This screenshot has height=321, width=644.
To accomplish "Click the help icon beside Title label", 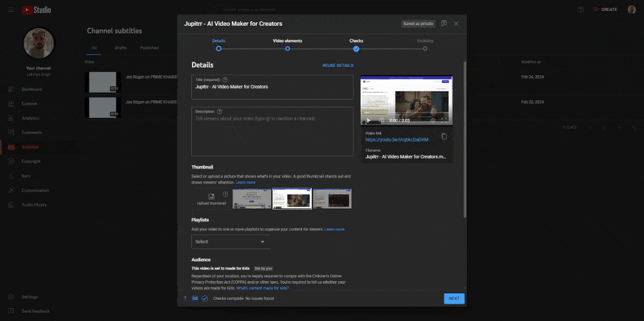I will pyautogui.click(x=225, y=80).
